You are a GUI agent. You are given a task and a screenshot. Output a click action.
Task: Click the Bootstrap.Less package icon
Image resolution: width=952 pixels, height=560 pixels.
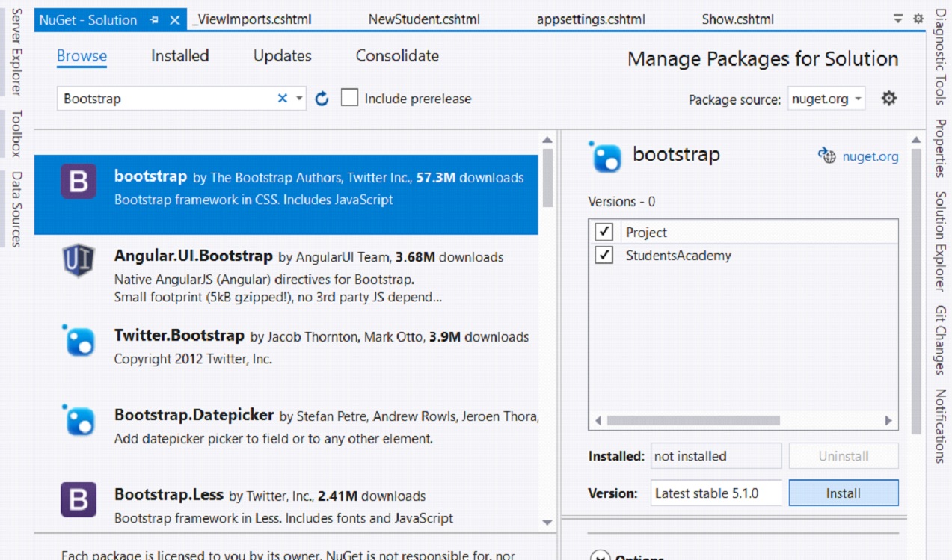(79, 499)
